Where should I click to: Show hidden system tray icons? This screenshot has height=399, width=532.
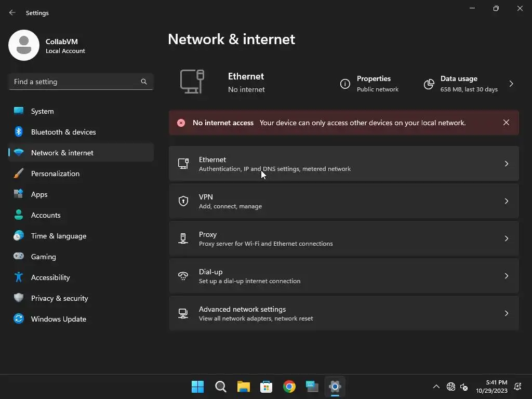[x=436, y=387]
